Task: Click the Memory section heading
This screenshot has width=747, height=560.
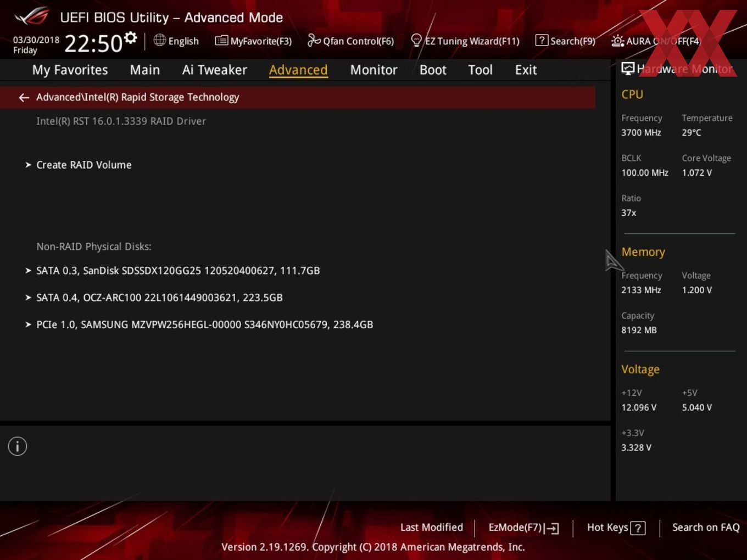Action: pos(643,252)
